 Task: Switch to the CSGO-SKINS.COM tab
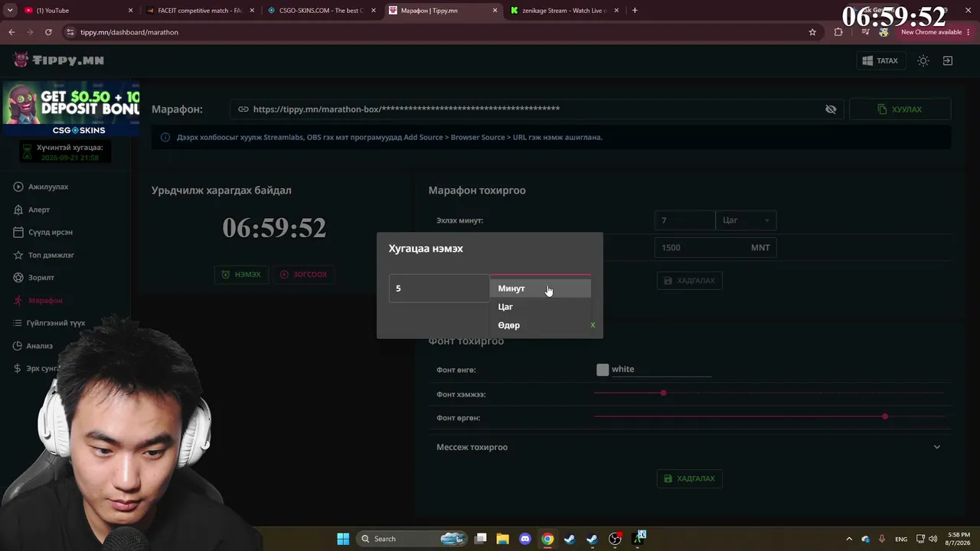(x=322, y=11)
